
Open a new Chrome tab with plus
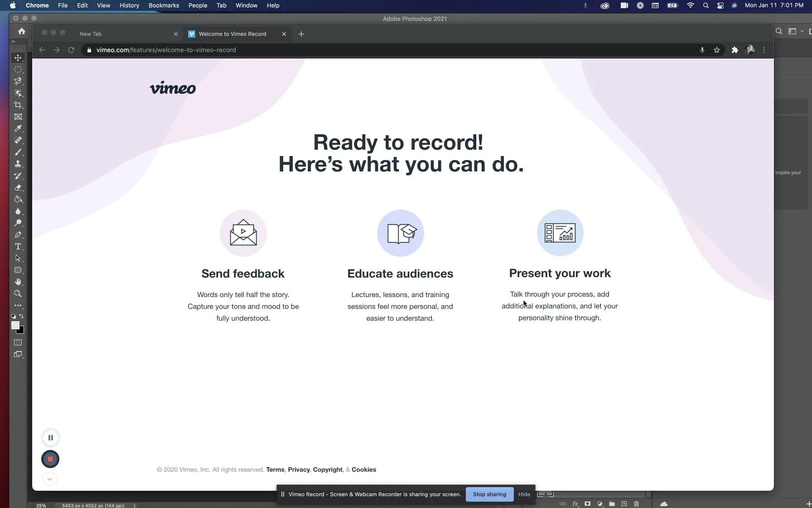(301, 34)
